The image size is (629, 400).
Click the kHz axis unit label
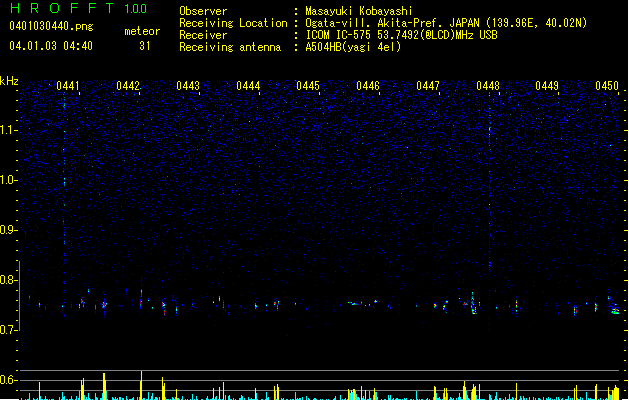[x=9, y=81]
